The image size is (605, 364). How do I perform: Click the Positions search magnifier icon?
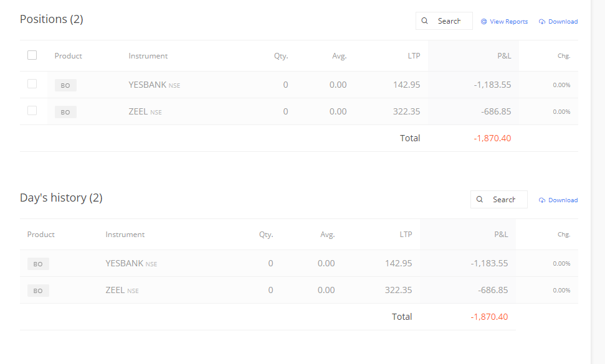[424, 21]
